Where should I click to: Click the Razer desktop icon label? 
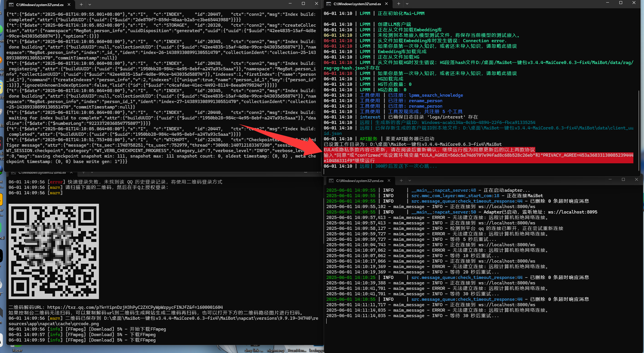[17, 350]
